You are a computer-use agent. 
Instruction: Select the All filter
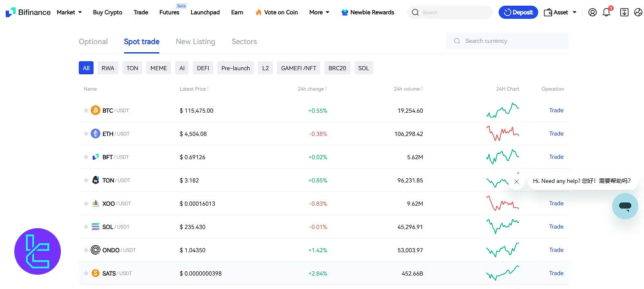click(x=86, y=68)
